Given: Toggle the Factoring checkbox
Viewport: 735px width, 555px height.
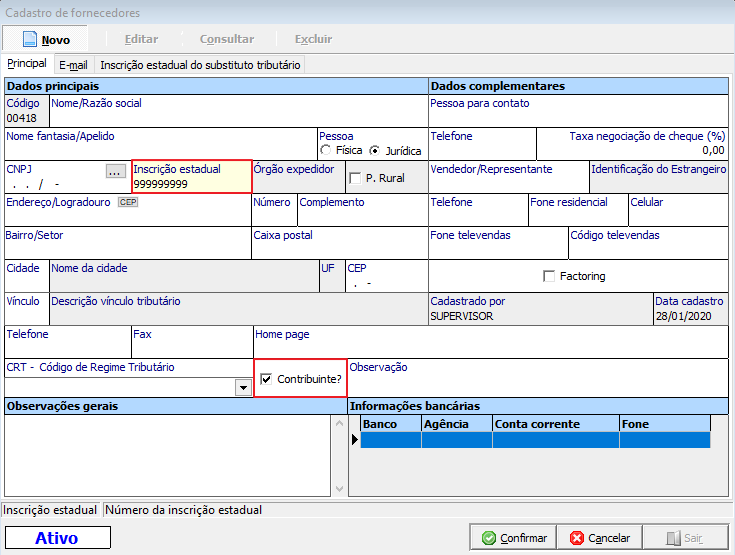Looking at the screenshot, I should (x=548, y=276).
